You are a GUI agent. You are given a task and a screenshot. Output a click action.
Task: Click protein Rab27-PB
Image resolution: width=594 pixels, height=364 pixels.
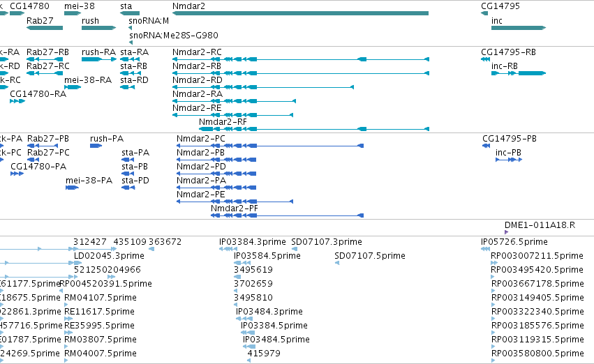point(43,146)
